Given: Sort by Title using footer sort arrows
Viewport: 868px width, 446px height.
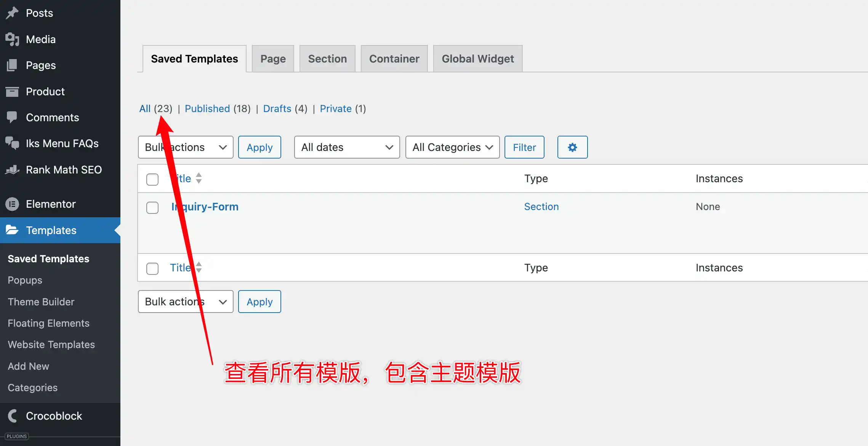Looking at the screenshot, I should point(199,267).
